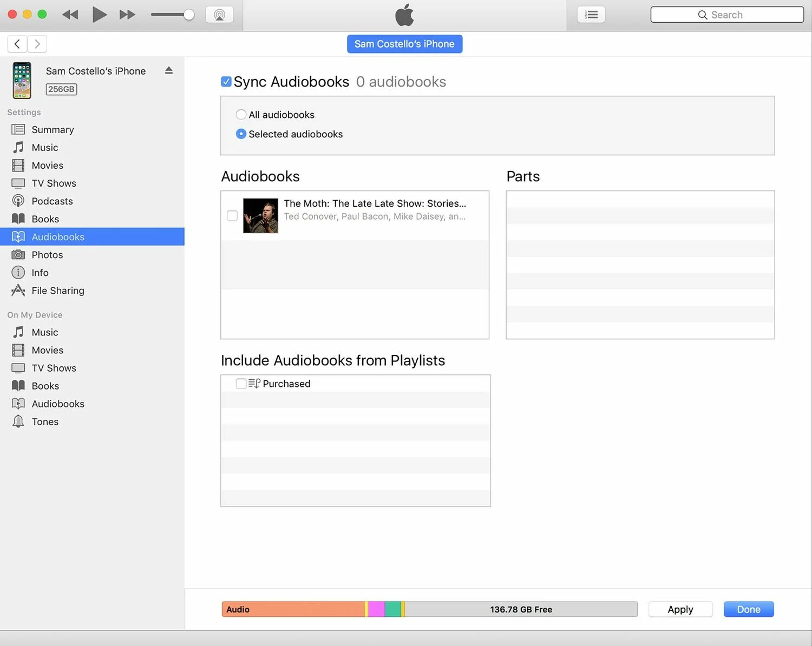The height and width of the screenshot is (646, 812).
Task: Open the AirPlay output menu
Action: 219,15
